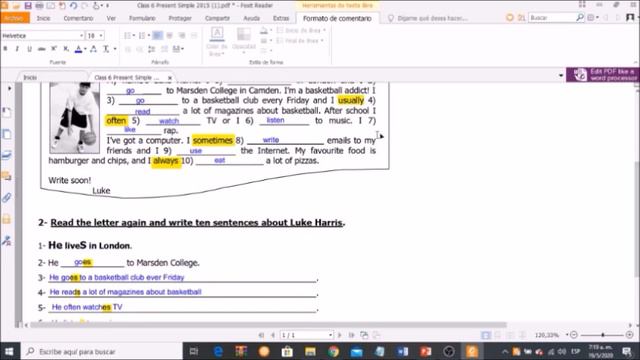Open PowerPoint from the taskbar
Screen dimensions: 640x360
(x=425, y=351)
